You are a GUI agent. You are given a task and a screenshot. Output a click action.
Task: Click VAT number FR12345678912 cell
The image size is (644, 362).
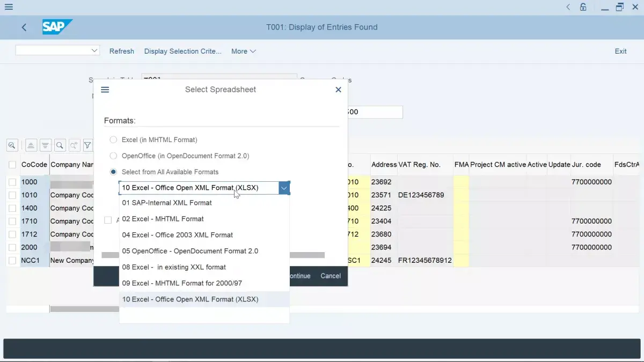425,261
